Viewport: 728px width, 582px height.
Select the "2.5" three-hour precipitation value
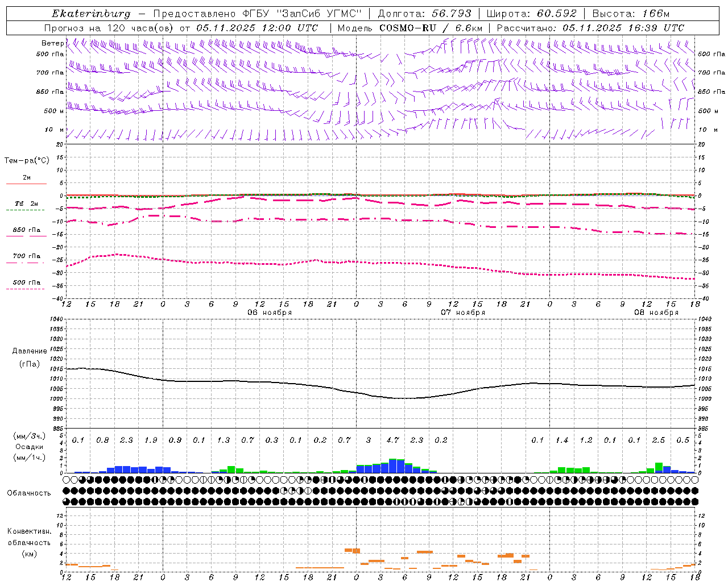coord(659,440)
